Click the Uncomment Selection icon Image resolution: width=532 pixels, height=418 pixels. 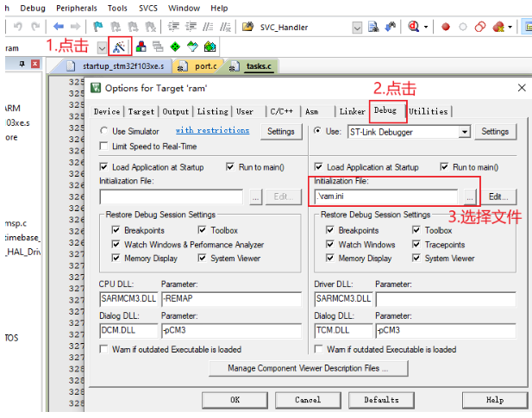click(x=225, y=27)
